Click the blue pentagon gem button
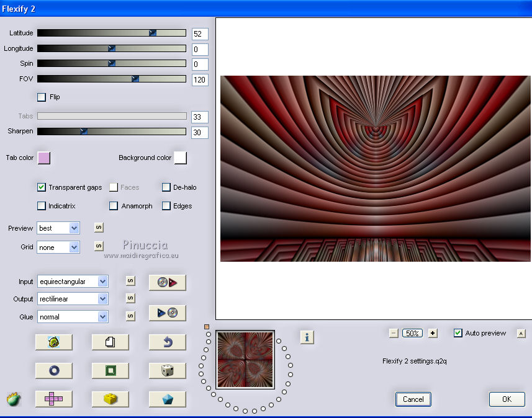 coord(167,399)
